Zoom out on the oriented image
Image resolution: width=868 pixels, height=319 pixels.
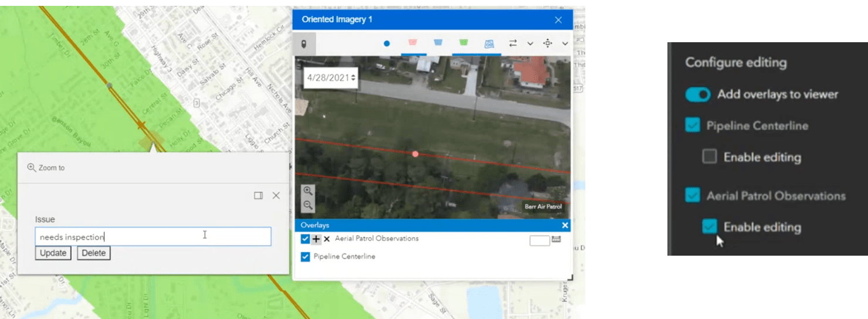tap(308, 205)
